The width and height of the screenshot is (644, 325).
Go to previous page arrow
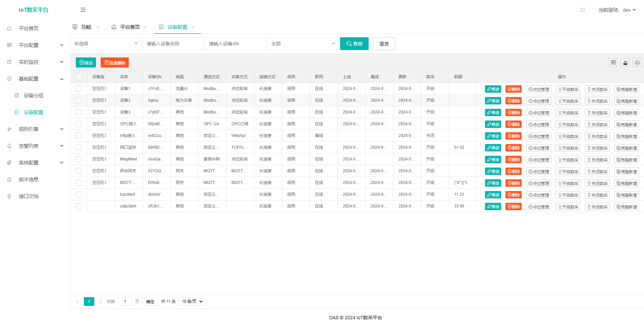click(x=77, y=301)
